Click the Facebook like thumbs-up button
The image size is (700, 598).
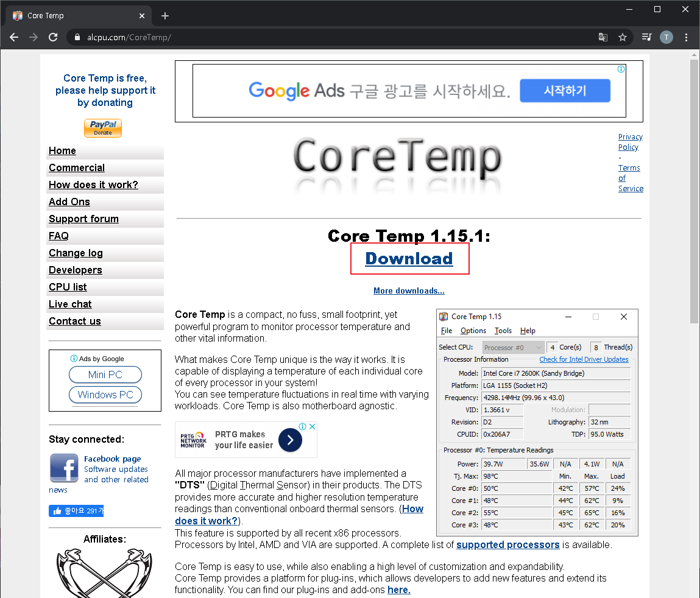pyautogui.click(x=76, y=511)
